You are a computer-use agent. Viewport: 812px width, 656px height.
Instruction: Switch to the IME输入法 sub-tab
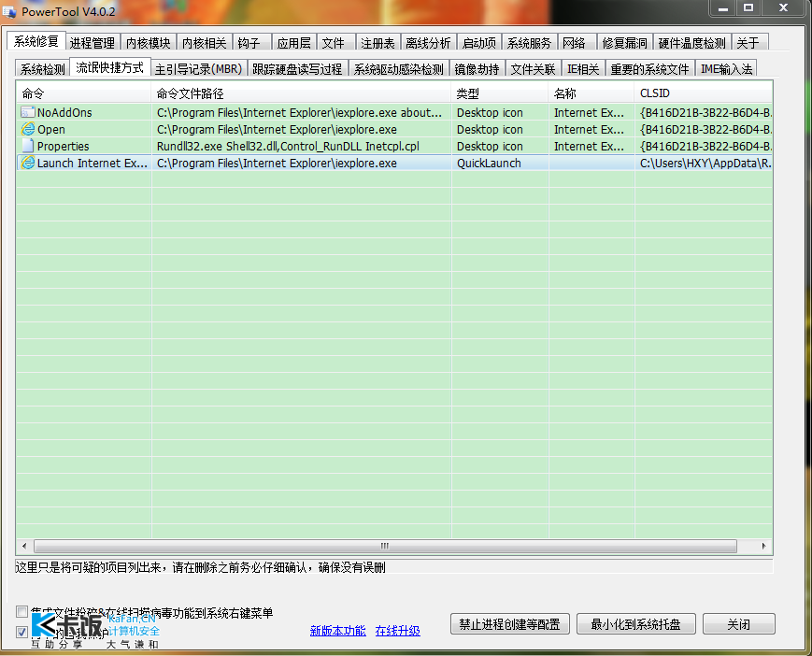click(x=726, y=69)
